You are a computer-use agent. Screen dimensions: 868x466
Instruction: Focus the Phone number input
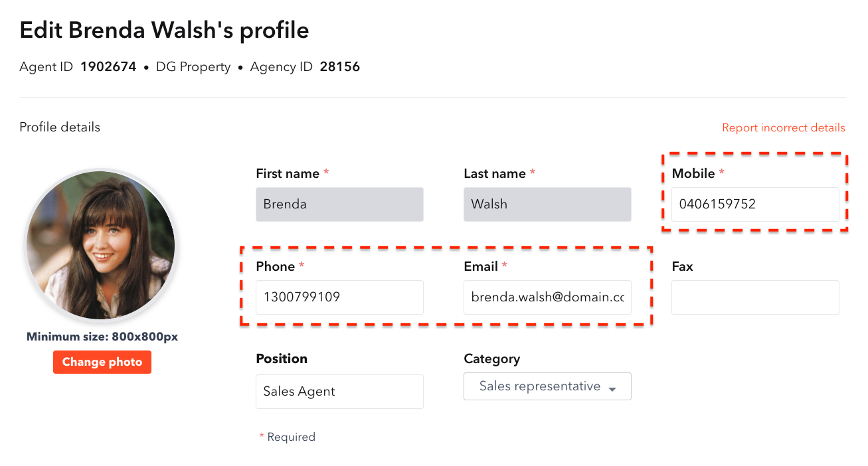pos(339,297)
